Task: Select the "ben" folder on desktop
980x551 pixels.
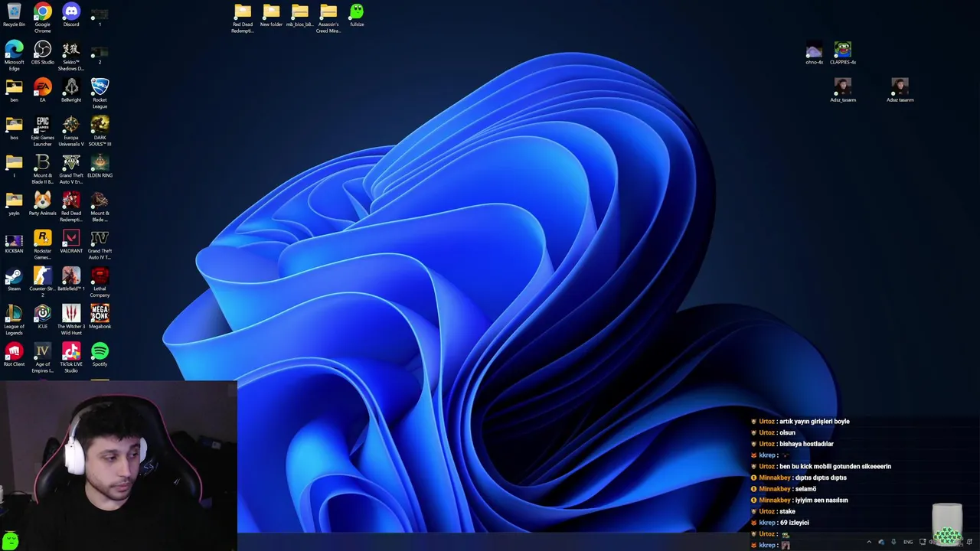Action: click(x=14, y=90)
